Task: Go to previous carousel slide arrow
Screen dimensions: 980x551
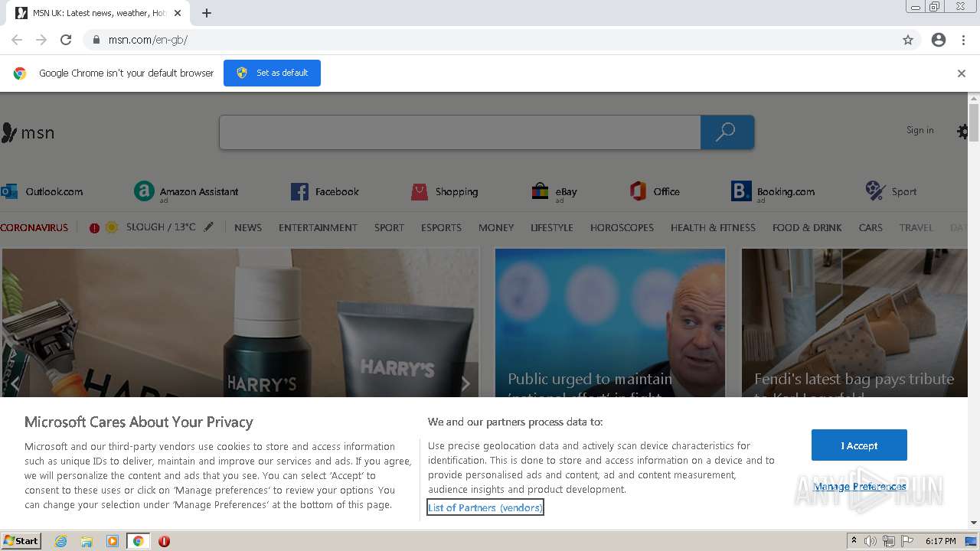Action: (x=15, y=384)
